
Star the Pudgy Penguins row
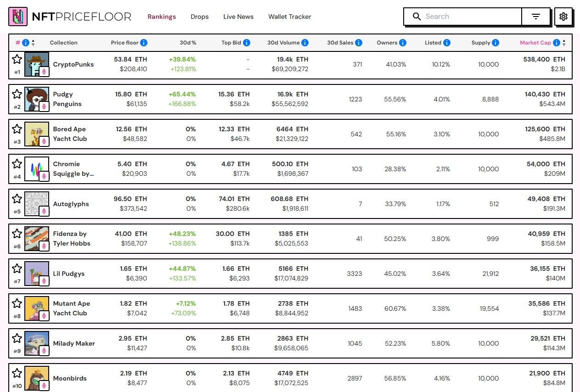(x=17, y=94)
